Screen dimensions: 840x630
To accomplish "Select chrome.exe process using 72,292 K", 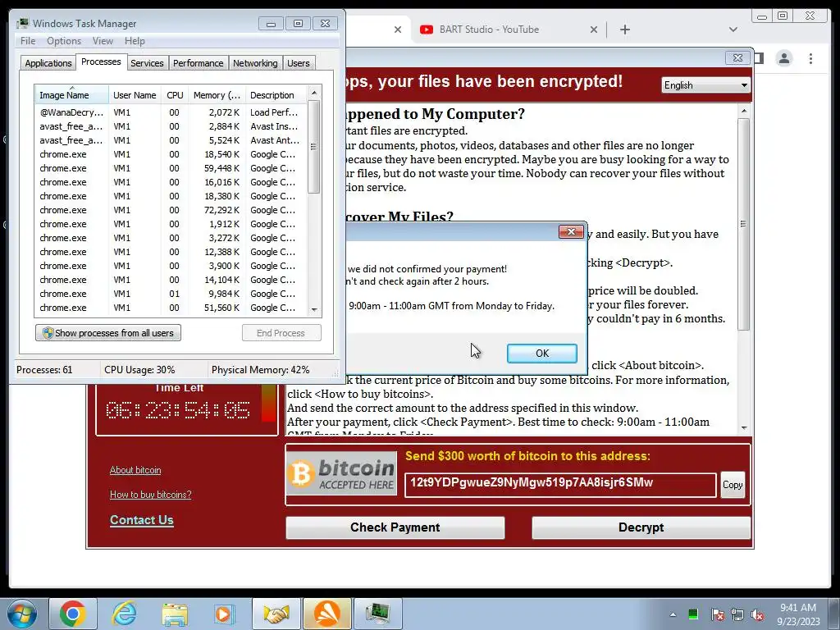I will tap(171, 210).
